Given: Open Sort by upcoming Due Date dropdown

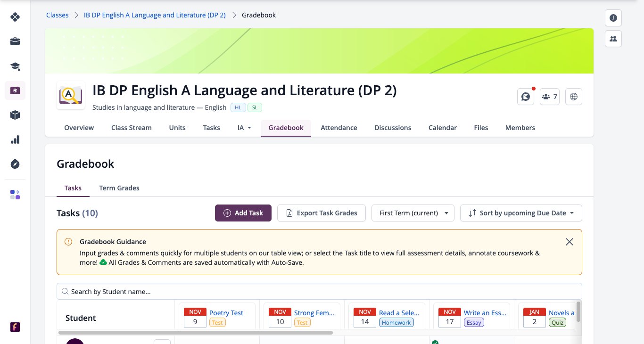Looking at the screenshot, I should coord(521,213).
